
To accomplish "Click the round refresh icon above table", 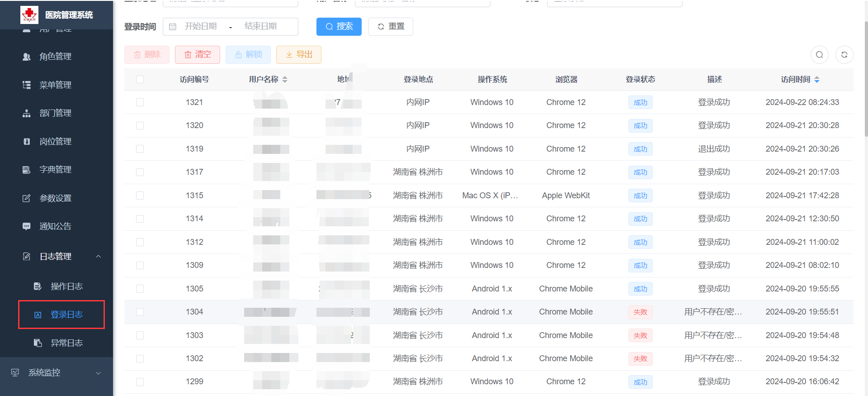I will click(844, 55).
